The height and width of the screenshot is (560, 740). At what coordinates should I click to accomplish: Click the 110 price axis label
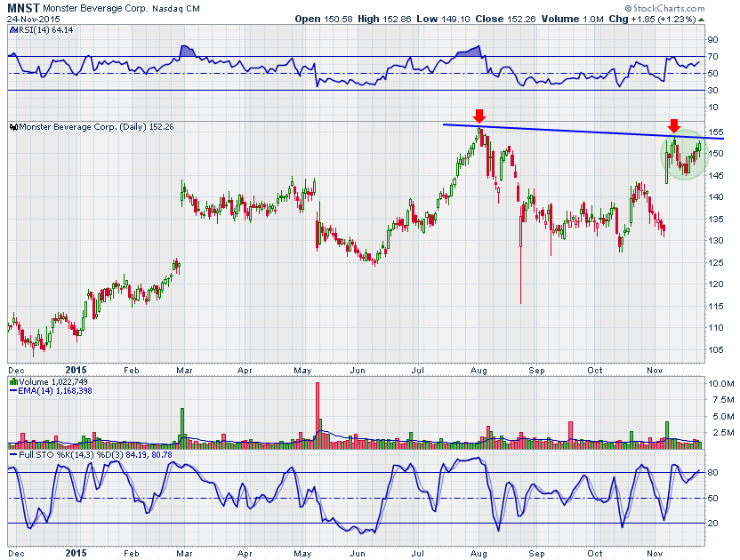(715, 327)
